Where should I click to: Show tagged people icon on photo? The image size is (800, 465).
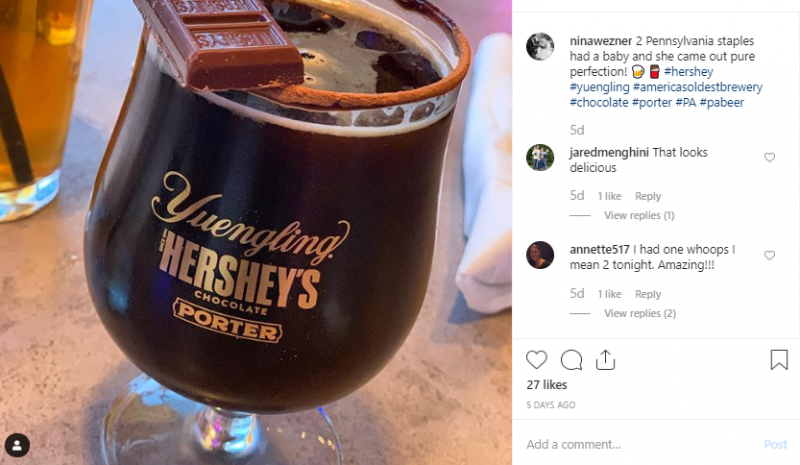tap(17, 445)
